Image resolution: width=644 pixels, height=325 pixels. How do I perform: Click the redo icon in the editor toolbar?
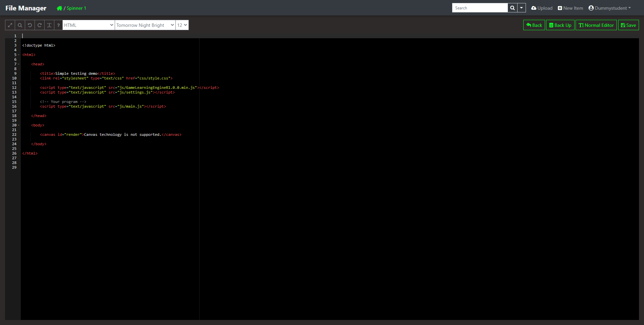[x=40, y=25]
